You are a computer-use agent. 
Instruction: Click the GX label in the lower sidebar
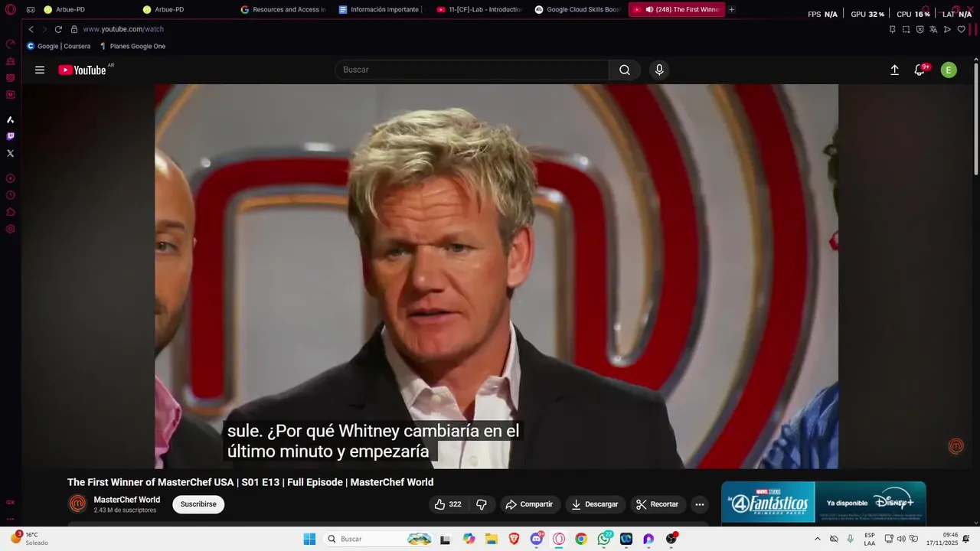[11, 502]
